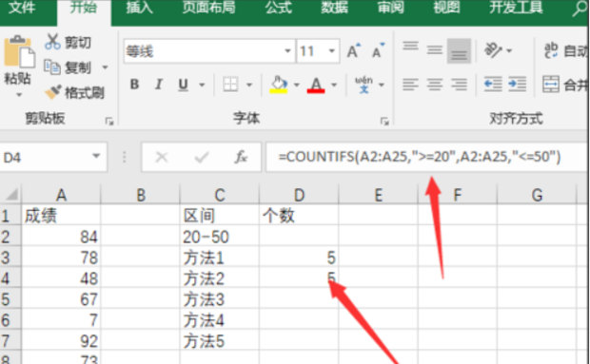The height and width of the screenshot is (364, 590).
Task: Apply yellow fill color bucket
Action: click(x=279, y=85)
